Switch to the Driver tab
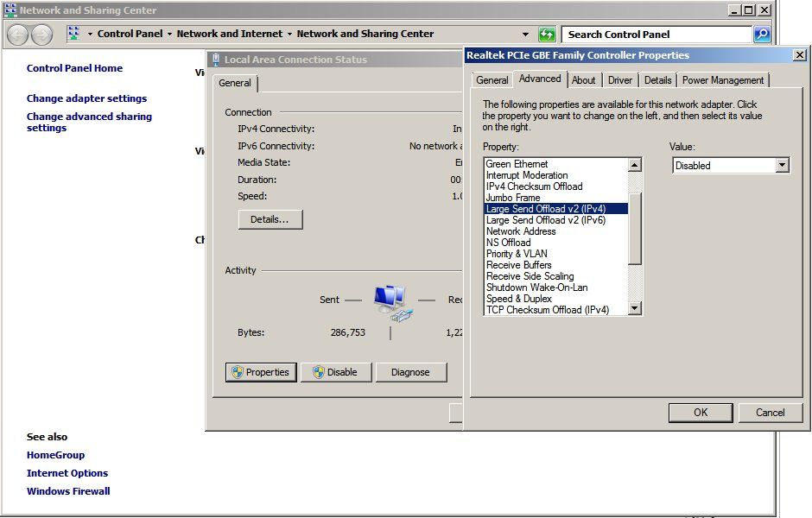 [619, 80]
